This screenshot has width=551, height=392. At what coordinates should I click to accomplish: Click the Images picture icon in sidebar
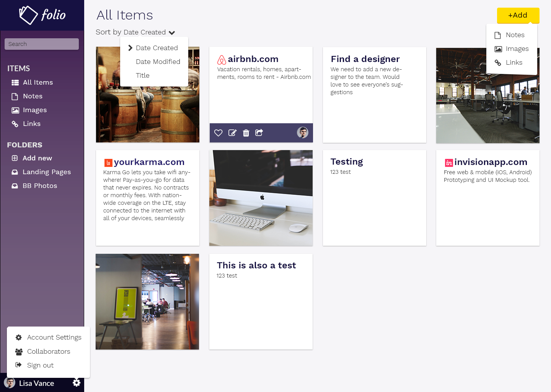tap(15, 110)
